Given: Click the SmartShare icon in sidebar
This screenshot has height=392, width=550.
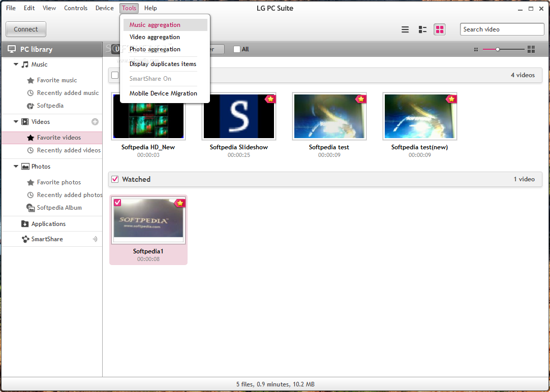Looking at the screenshot, I should click(x=25, y=239).
